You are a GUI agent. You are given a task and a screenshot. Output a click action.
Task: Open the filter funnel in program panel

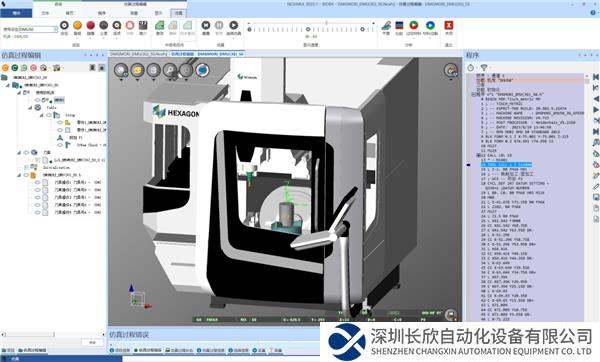coord(484,68)
